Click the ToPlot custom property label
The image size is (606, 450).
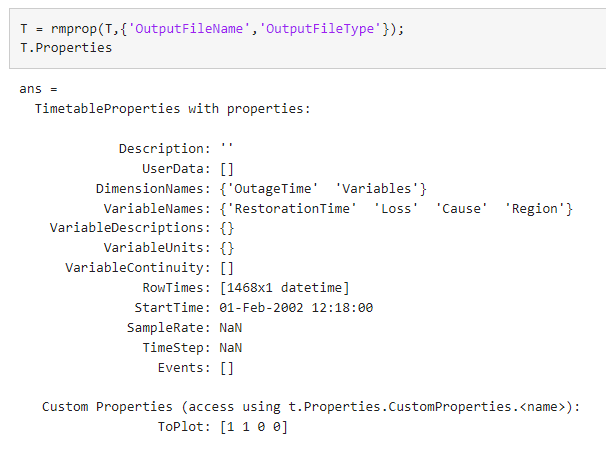click(x=184, y=427)
